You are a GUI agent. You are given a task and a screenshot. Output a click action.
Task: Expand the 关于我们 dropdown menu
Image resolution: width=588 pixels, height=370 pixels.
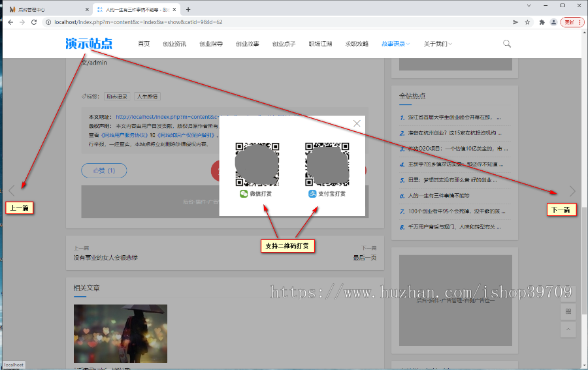438,44
